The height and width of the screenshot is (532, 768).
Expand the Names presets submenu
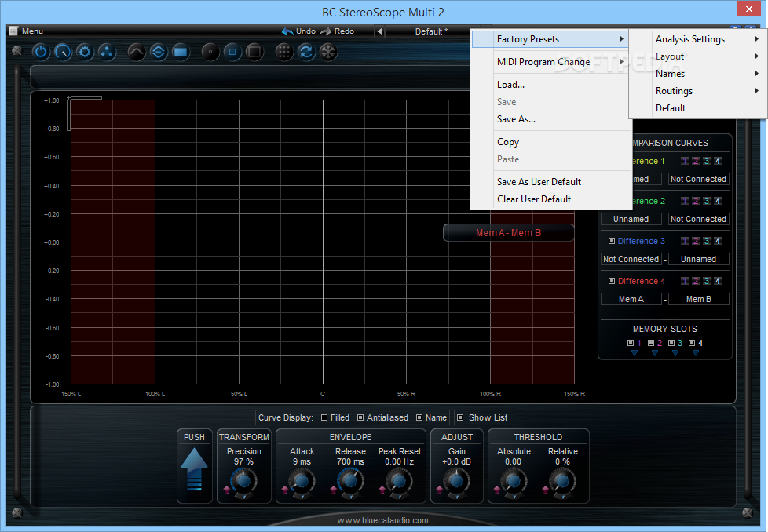698,74
